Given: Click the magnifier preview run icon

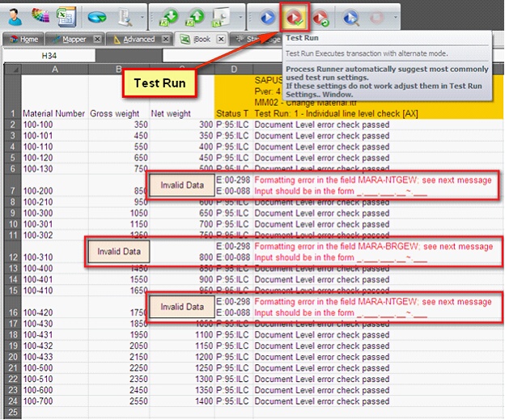Looking at the screenshot, I should [350, 16].
